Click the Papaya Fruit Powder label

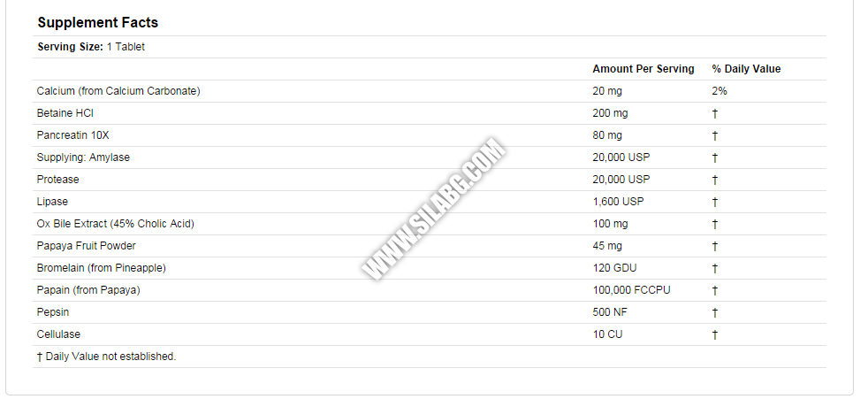tap(86, 246)
